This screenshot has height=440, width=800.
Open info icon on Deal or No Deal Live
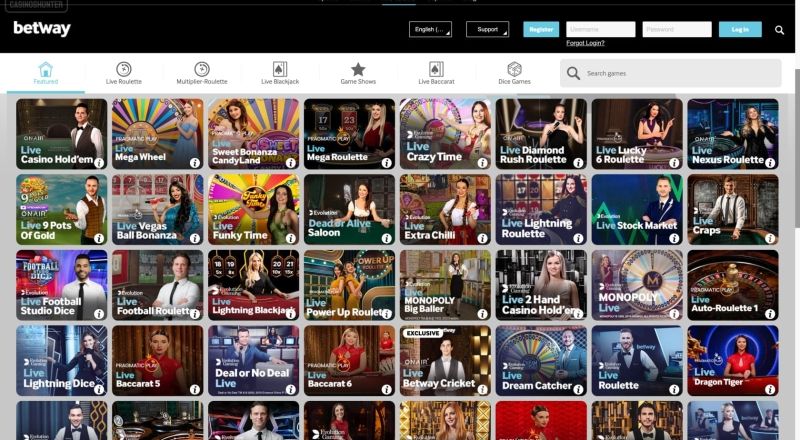(x=291, y=389)
